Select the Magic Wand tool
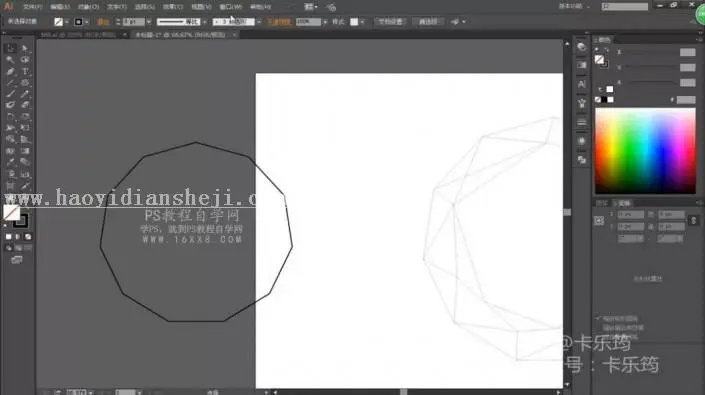Viewport: 705px width, 395px height. (x=11, y=60)
